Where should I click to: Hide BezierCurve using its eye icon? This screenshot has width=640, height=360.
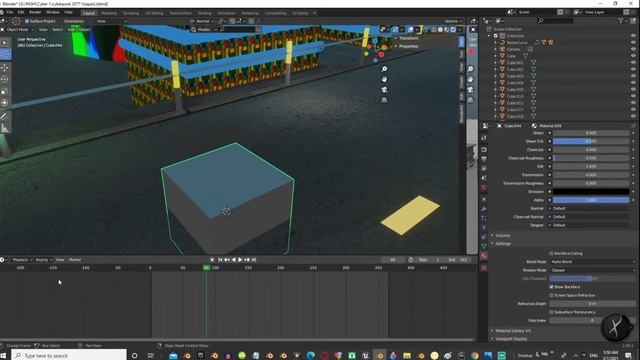click(633, 42)
